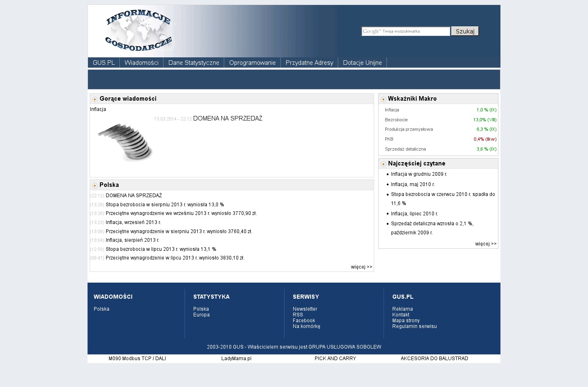
Task: Open the GUS.PL menu tab
Action: 104,63
